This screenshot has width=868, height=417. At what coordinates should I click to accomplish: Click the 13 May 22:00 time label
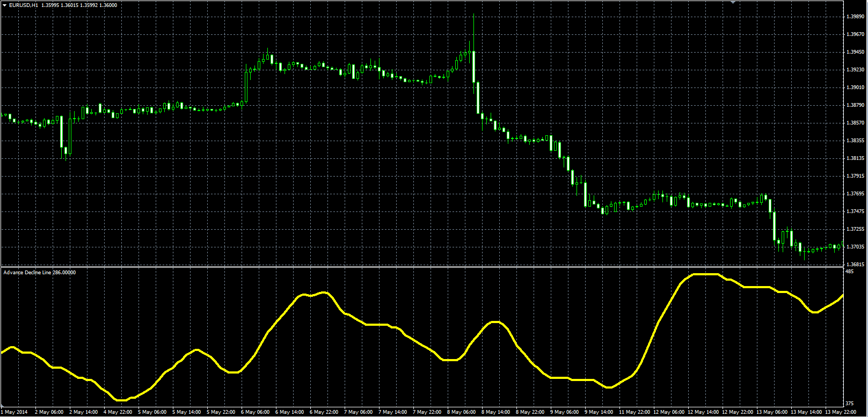click(841, 413)
